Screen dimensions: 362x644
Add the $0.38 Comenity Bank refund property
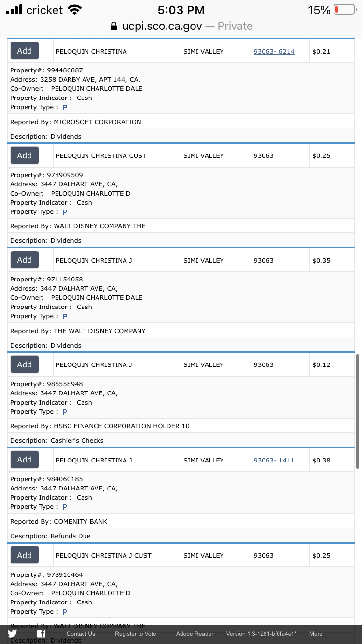coord(25,460)
